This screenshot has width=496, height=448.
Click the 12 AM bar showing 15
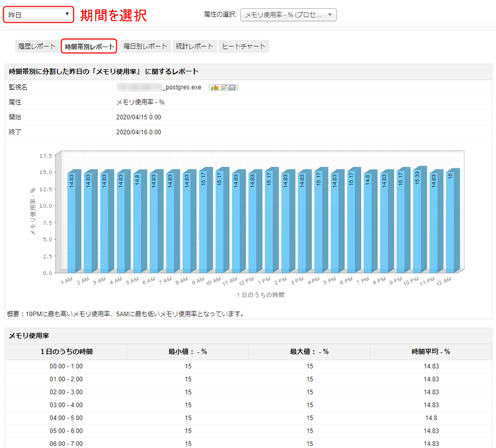tap(450, 222)
